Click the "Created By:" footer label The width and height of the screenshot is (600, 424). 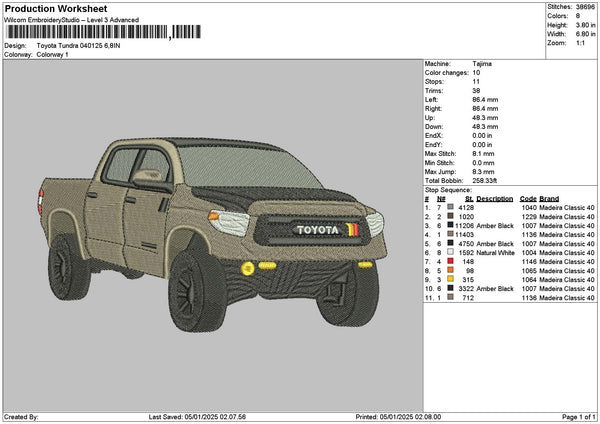click(21, 417)
